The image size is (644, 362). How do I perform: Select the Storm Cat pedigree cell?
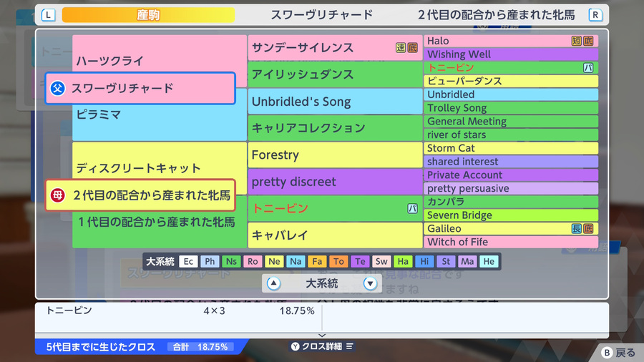pyautogui.click(x=511, y=148)
